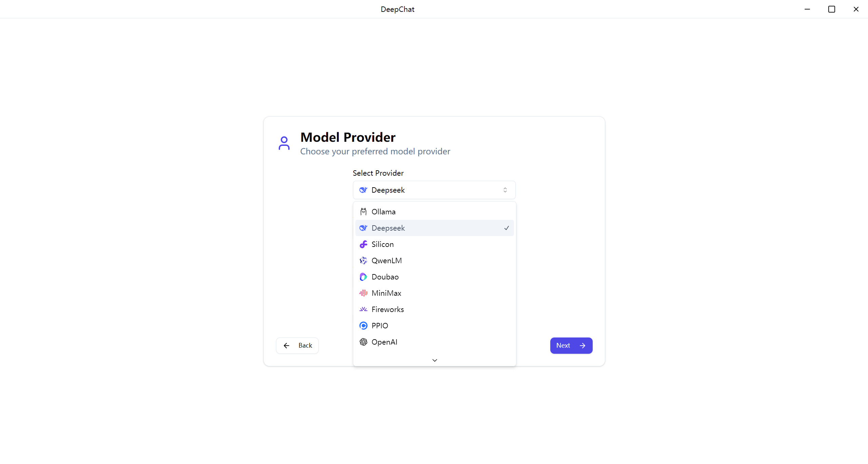Choose Silicon from the provider list
This screenshot has height=464, width=868.
coord(382,244)
